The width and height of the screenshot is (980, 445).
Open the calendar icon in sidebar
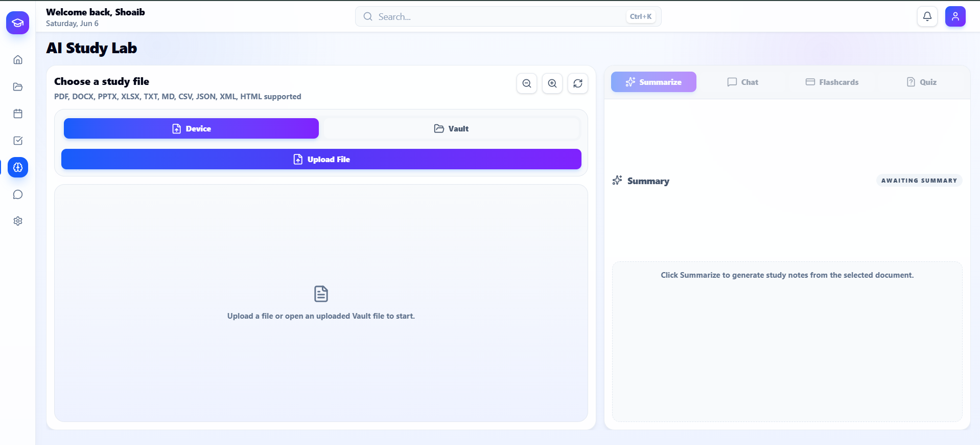point(18,114)
